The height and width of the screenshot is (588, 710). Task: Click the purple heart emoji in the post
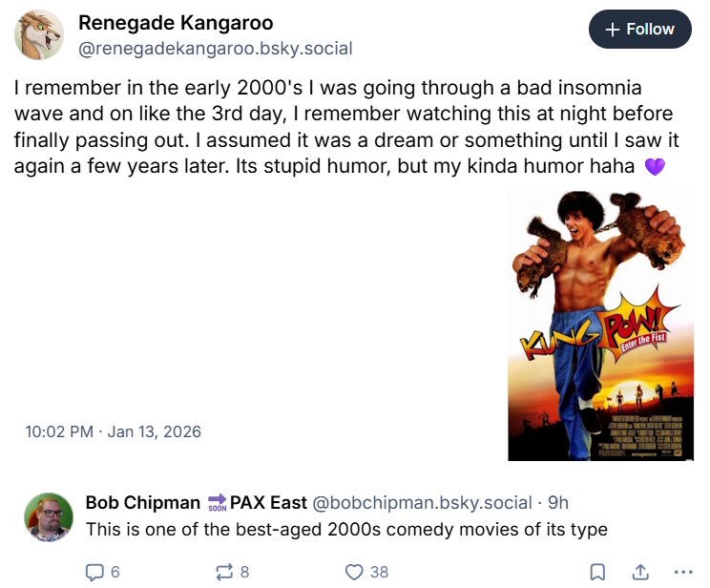tap(654, 166)
